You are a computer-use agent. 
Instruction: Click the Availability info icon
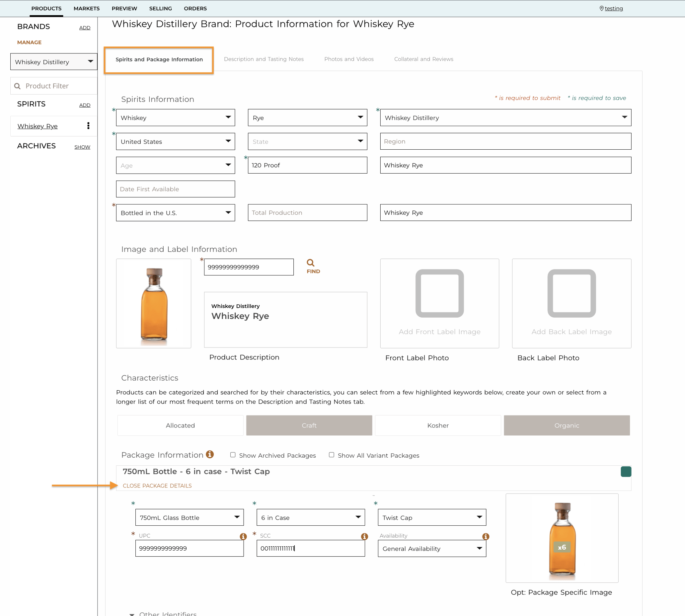(485, 536)
